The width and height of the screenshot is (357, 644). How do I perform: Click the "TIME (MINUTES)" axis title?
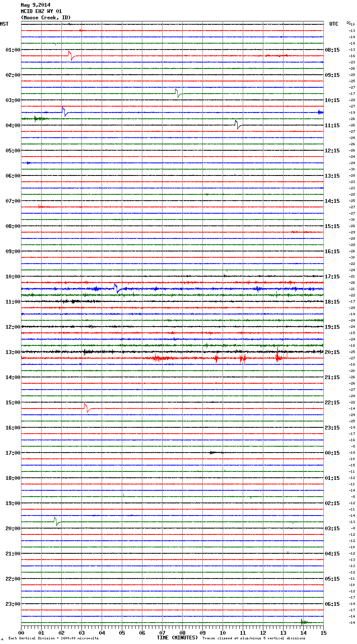point(177,638)
